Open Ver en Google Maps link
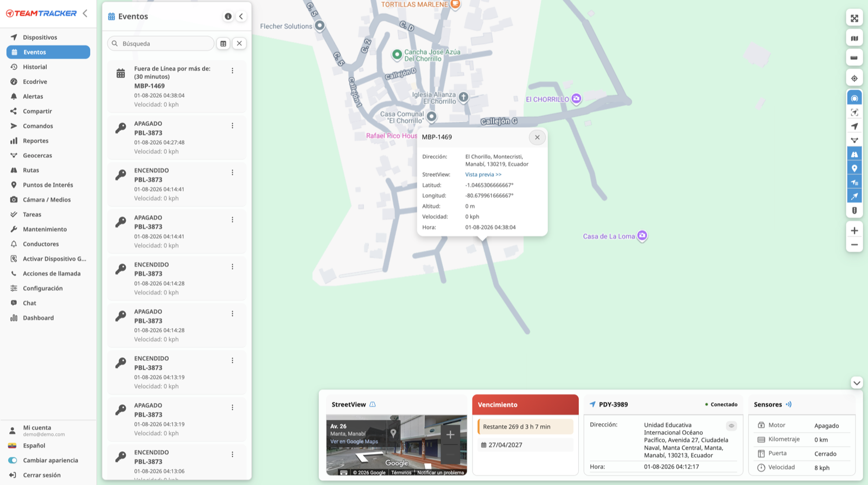The width and height of the screenshot is (868, 485). pos(354,442)
